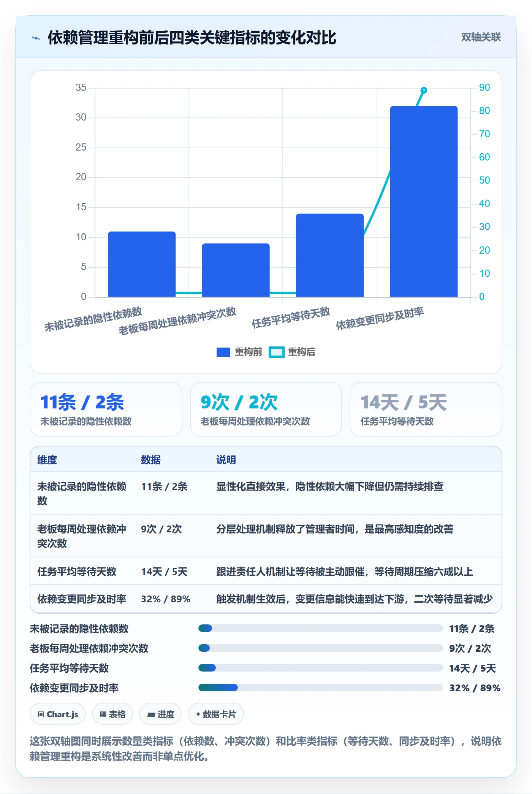Toggle the 重构后 legend swatch

(276, 352)
